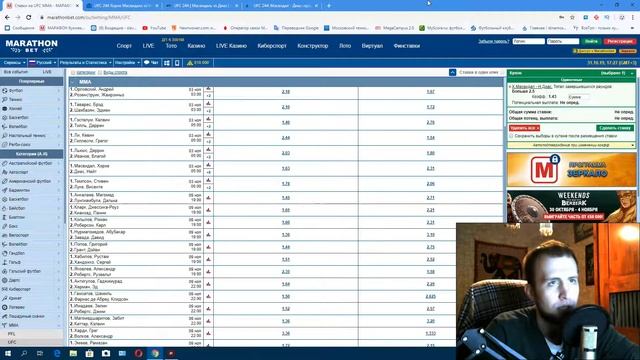Open the Казино main menu item
Image resolution: width=640 pixels, height=360 pixels.
click(196, 46)
